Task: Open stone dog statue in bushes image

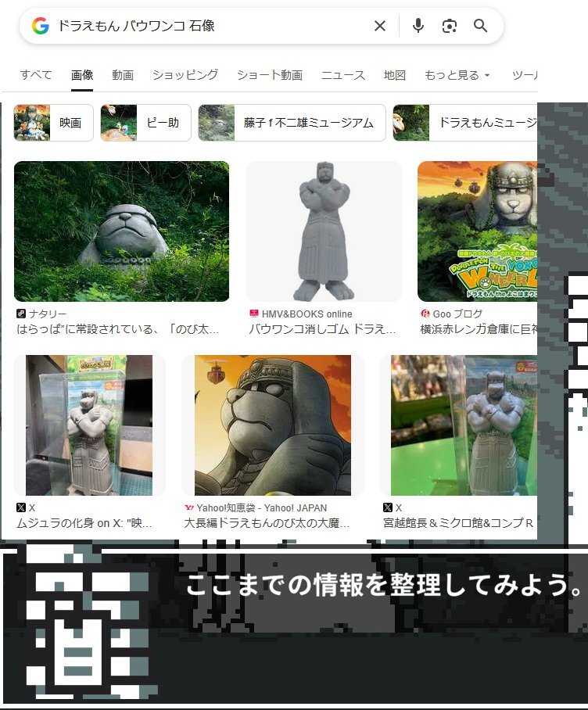Action: tap(121, 231)
